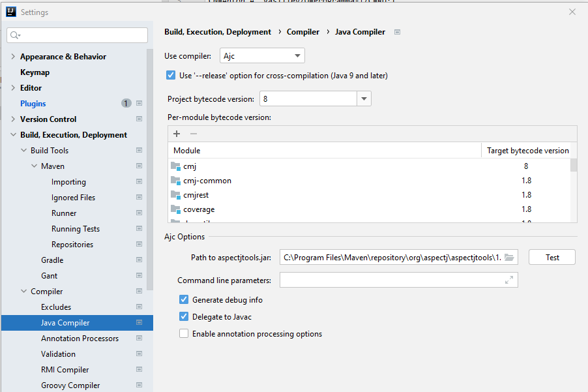Screen dimensions: 588x392
Task: Uncheck the '--release' cross-compilation option
Action: point(171,75)
